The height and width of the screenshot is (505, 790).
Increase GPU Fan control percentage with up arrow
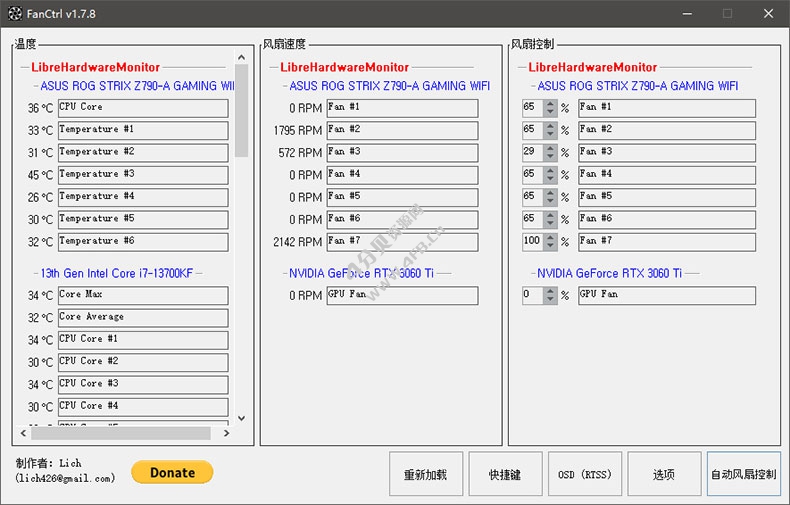point(550,291)
